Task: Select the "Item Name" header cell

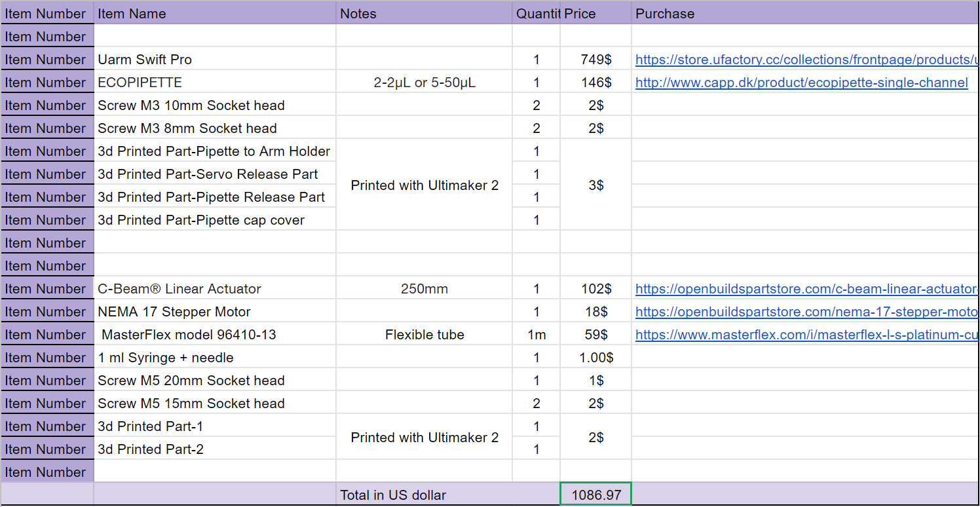Action: point(215,14)
